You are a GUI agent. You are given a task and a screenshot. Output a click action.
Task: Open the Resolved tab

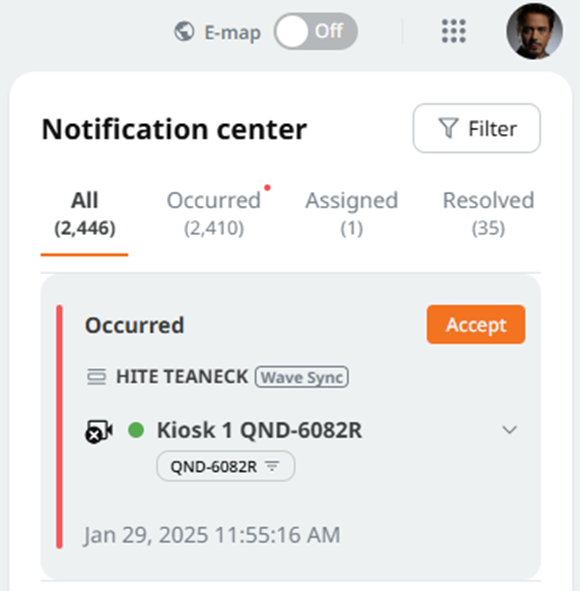coord(488,214)
